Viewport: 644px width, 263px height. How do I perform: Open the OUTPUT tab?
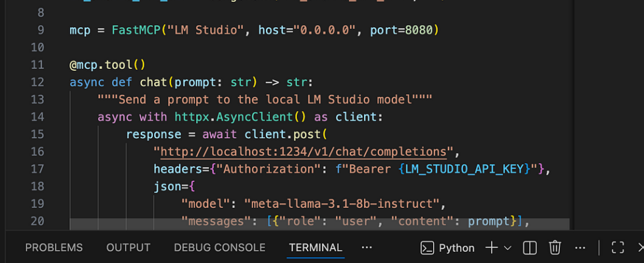click(x=128, y=248)
